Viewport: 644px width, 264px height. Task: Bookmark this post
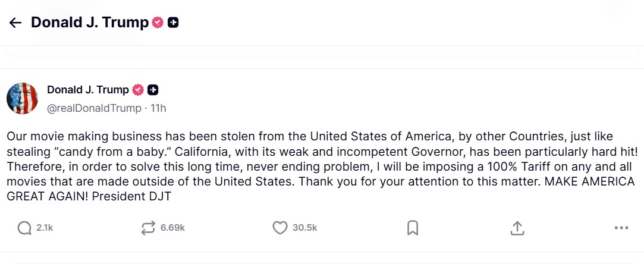[413, 228]
